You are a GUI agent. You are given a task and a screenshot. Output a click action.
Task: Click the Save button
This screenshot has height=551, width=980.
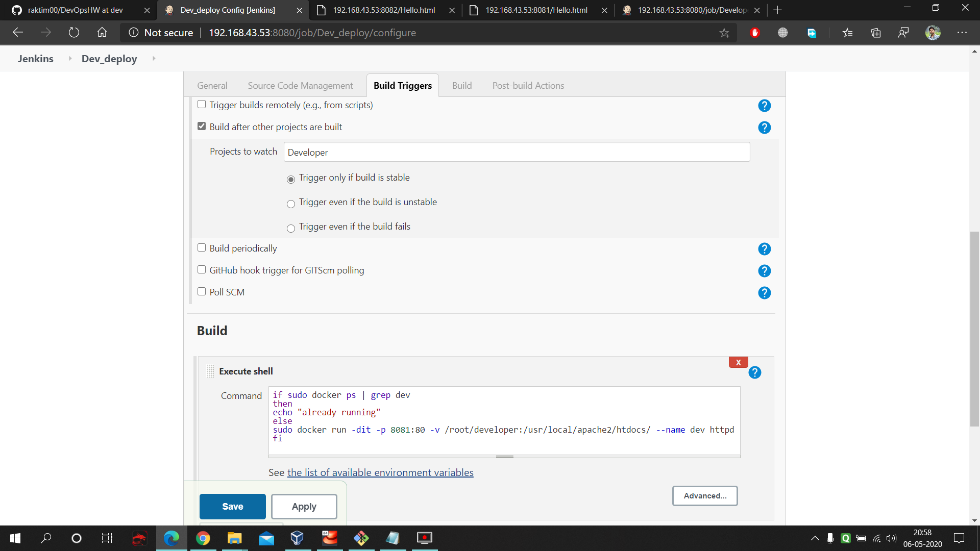pos(232,506)
